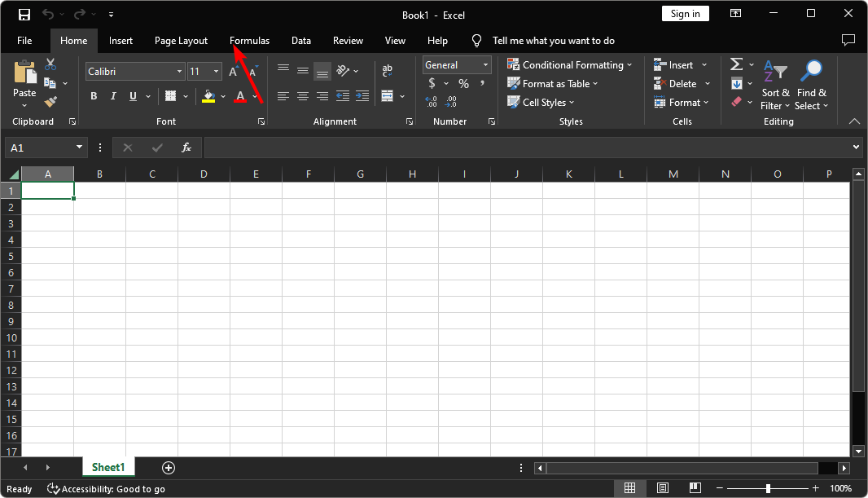Click the Redo arrow icon
868x498 pixels.
tap(80, 15)
